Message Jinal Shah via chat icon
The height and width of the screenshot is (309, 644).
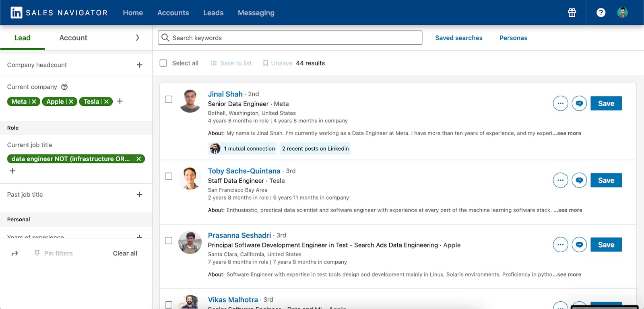[579, 103]
